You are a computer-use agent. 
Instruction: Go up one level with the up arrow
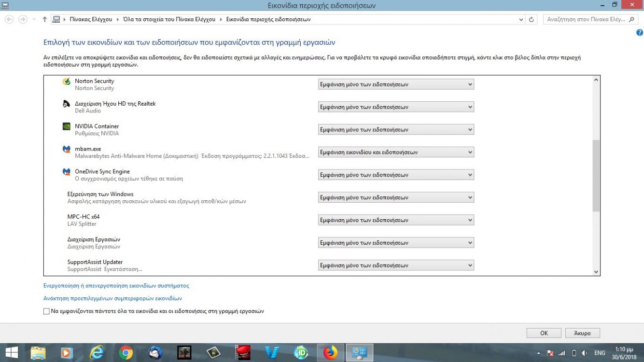(45, 20)
